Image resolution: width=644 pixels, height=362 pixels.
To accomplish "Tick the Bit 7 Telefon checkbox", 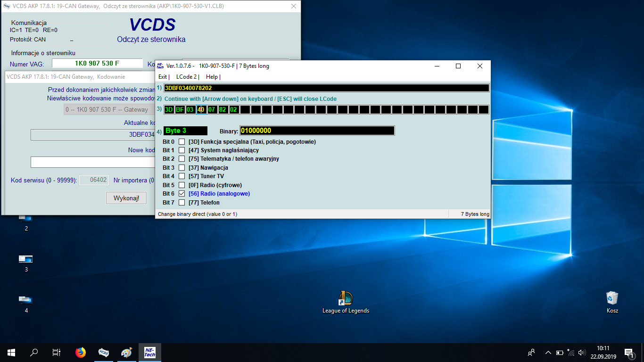I will coord(182,203).
